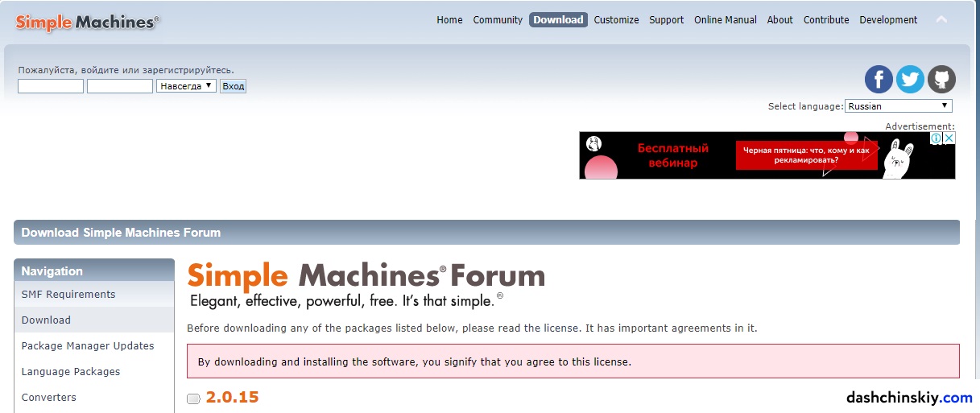This screenshot has height=413, width=980.
Task: Click the ad info icon on banner
Action: click(937, 138)
